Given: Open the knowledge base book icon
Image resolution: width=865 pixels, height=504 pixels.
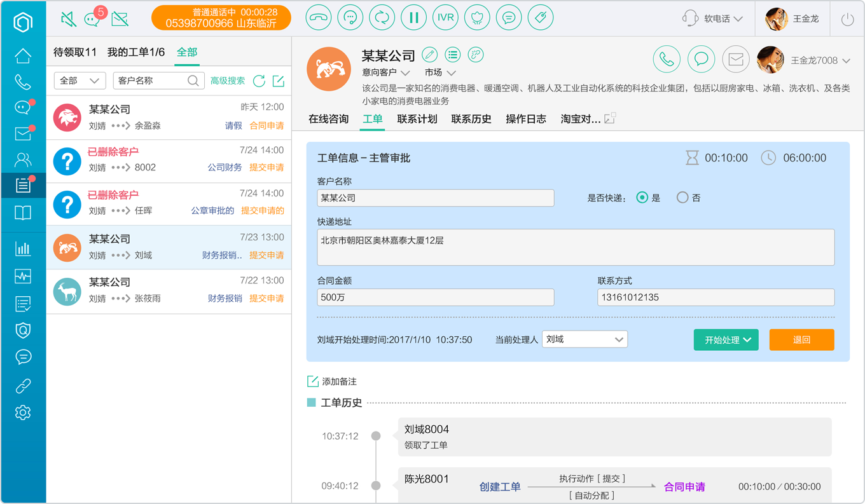Looking at the screenshot, I should (x=23, y=212).
